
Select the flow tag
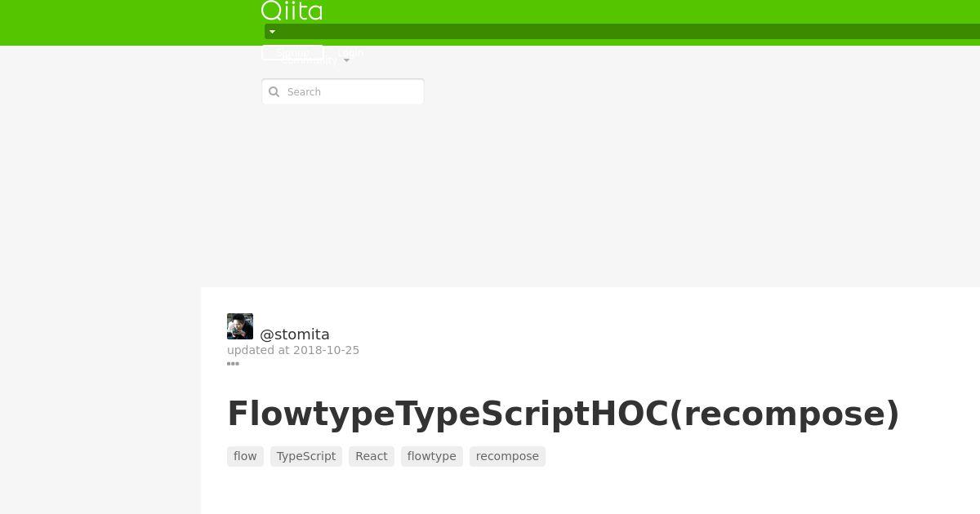click(x=245, y=456)
